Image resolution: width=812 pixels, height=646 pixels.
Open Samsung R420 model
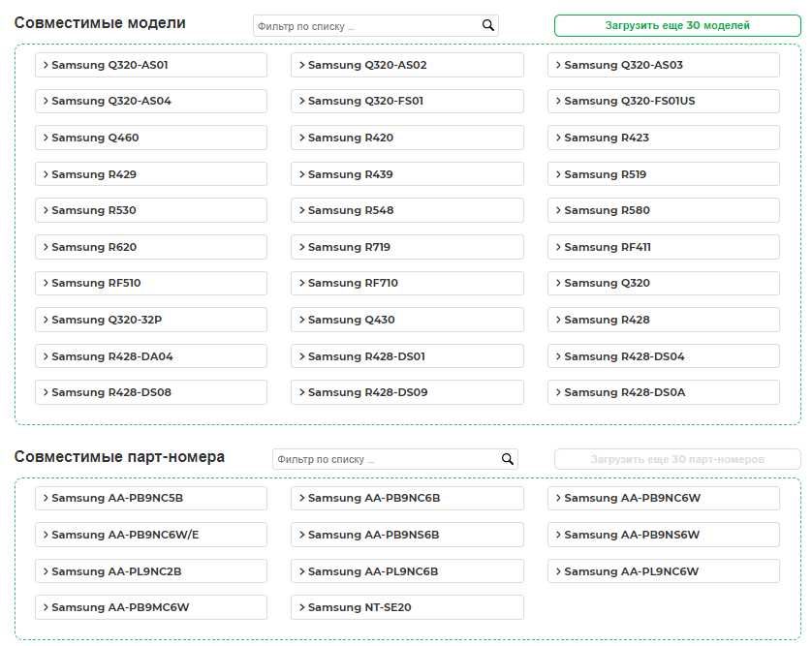click(407, 138)
